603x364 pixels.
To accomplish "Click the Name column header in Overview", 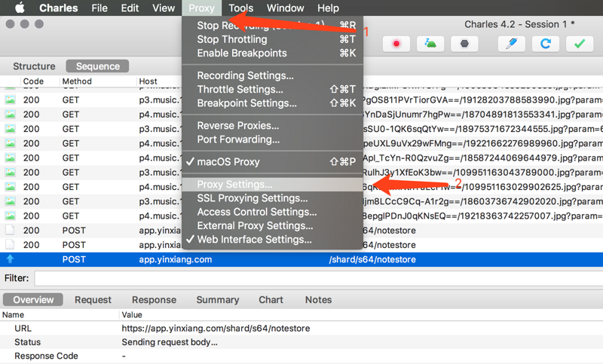I will tap(13, 315).
